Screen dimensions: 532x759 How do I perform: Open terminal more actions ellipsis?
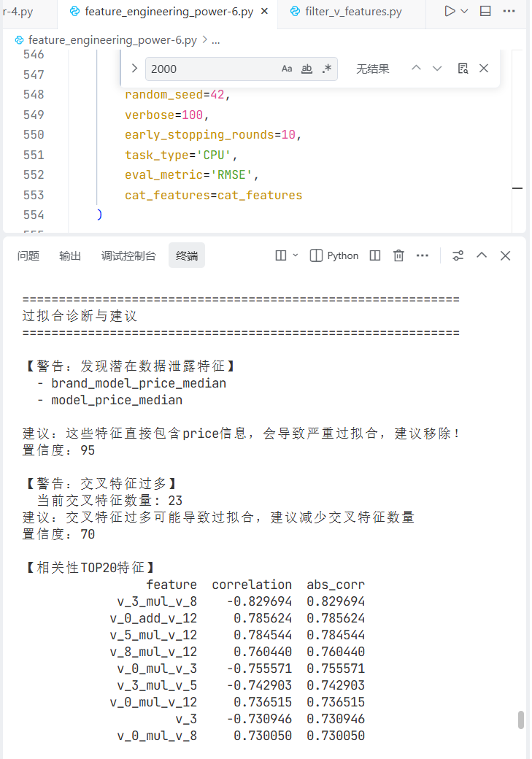pyautogui.click(x=422, y=255)
